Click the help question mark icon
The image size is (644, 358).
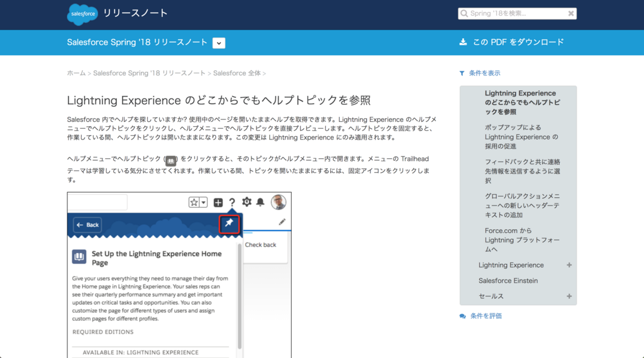[x=232, y=202]
